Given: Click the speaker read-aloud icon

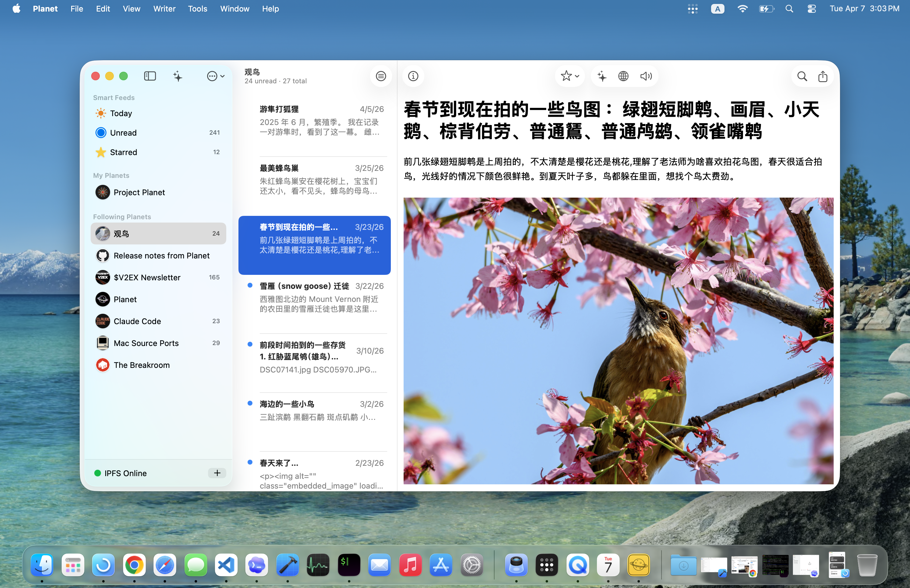Looking at the screenshot, I should [x=646, y=76].
